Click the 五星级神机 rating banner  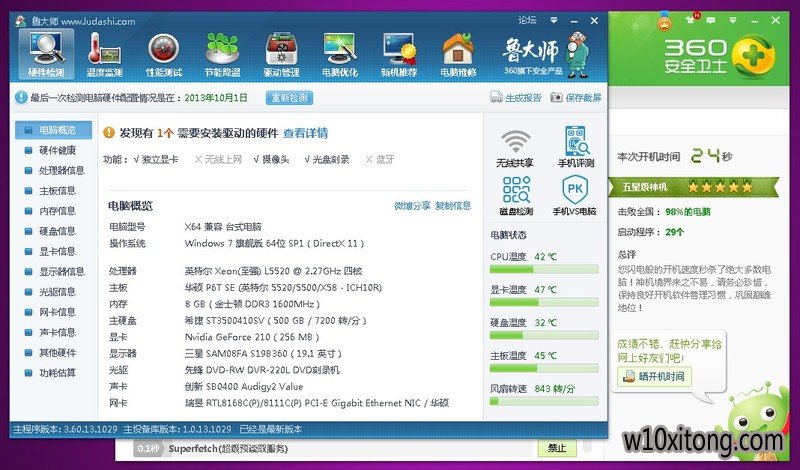click(693, 187)
